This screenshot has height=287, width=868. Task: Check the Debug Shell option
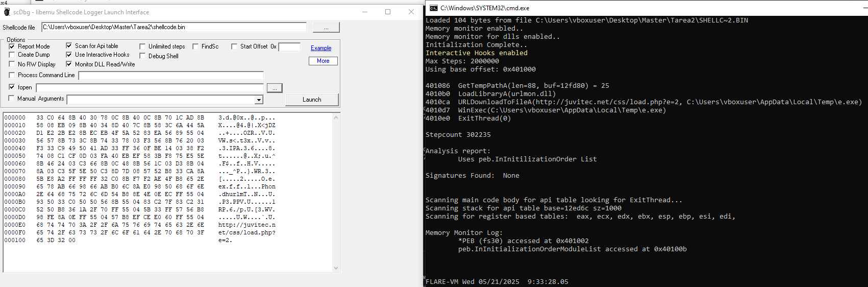coord(142,56)
